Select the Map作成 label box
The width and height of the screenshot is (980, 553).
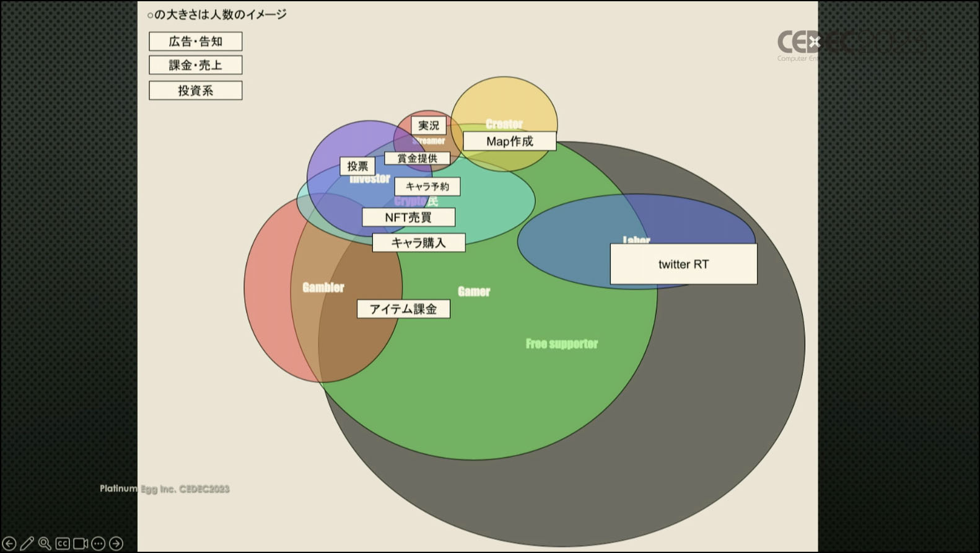[x=509, y=141]
